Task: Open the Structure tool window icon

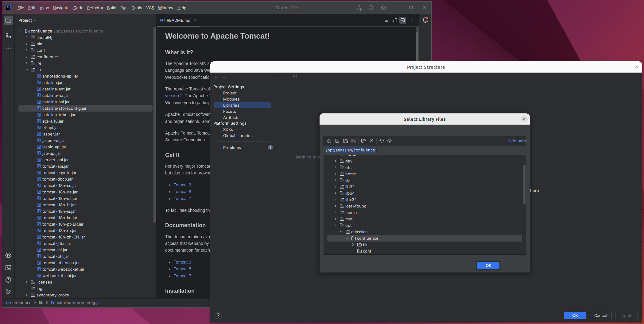Action: [8, 36]
